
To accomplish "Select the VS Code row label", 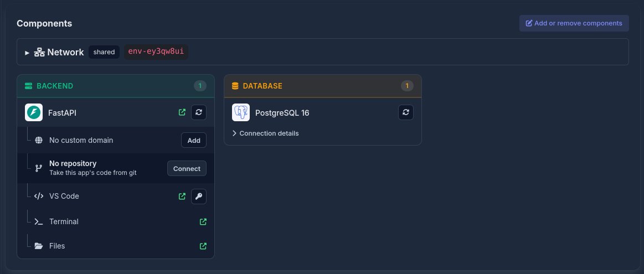I will coord(64,196).
